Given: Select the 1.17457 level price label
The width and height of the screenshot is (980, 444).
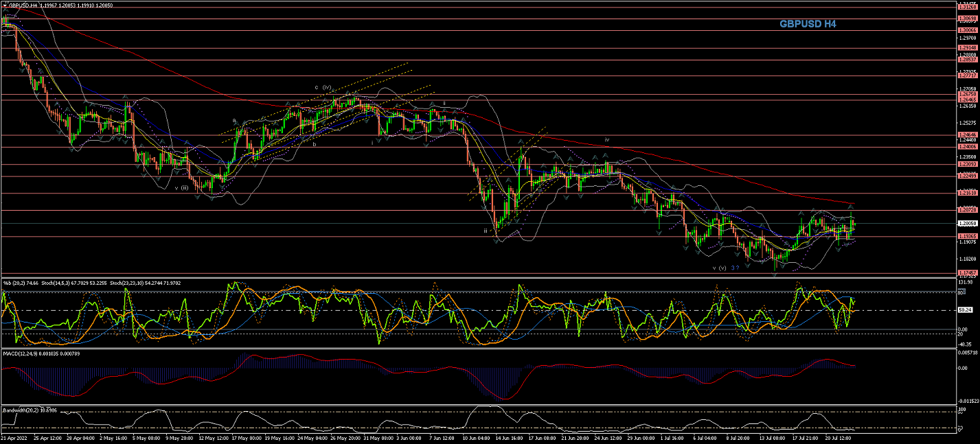Looking at the screenshot, I should click(x=966, y=272).
